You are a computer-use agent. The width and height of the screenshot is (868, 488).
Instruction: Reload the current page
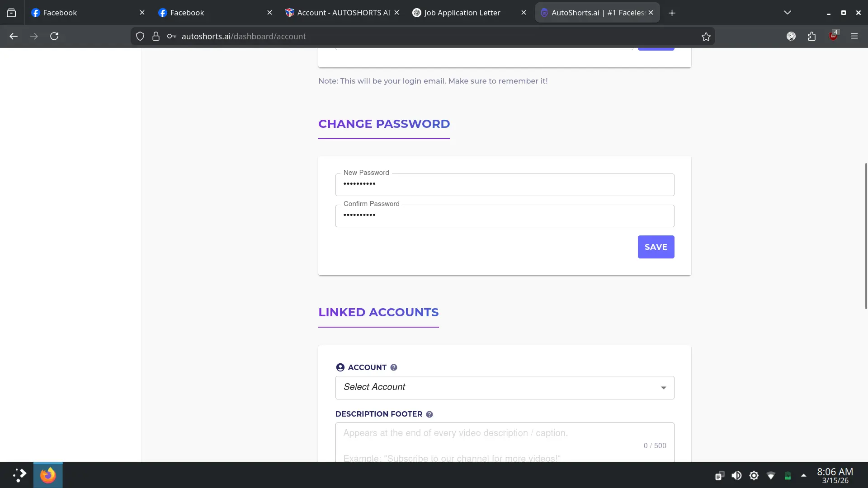pyautogui.click(x=54, y=36)
